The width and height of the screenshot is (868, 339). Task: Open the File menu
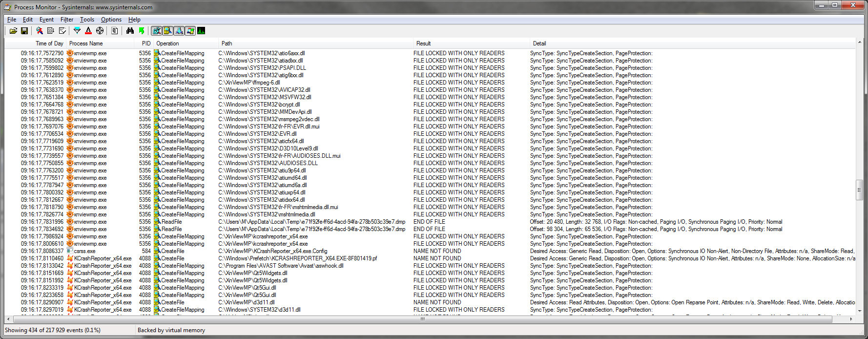tap(12, 20)
